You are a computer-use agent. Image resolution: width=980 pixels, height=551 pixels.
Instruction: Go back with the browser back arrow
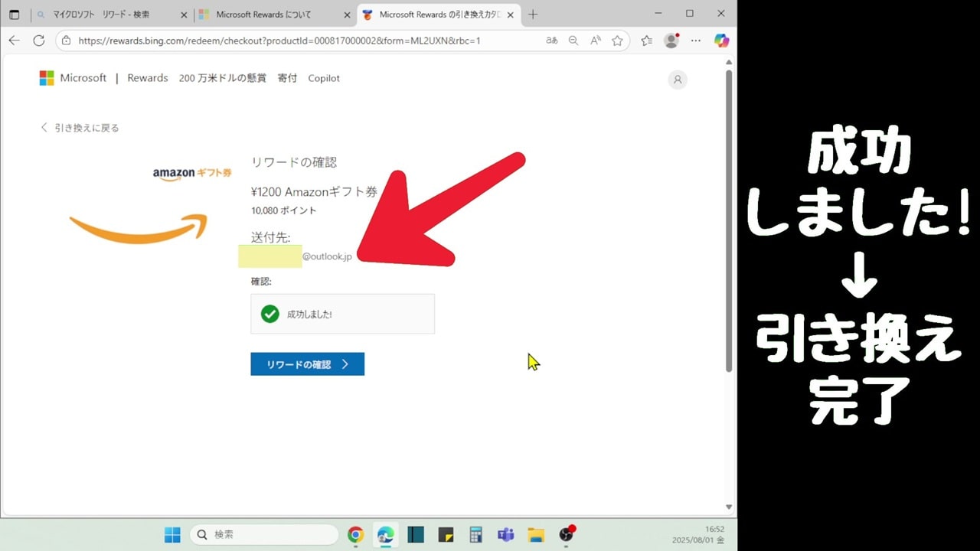pos(14,41)
